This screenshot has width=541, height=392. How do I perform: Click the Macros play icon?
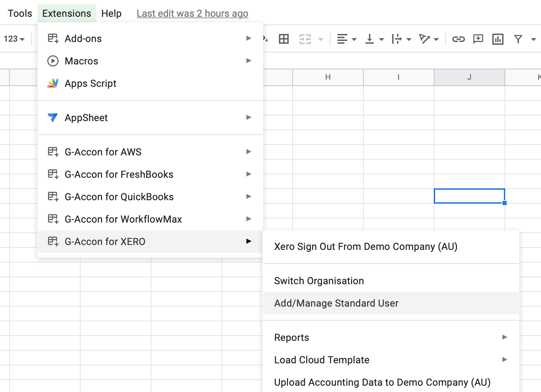tap(53, 61)
